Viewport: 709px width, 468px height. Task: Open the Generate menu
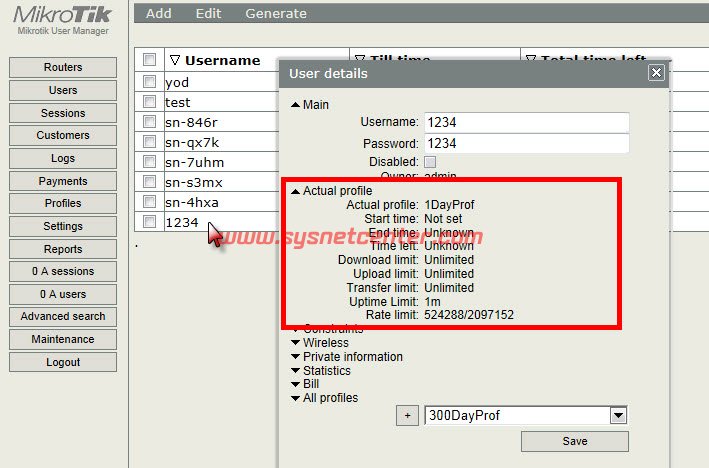pos(276,13)
